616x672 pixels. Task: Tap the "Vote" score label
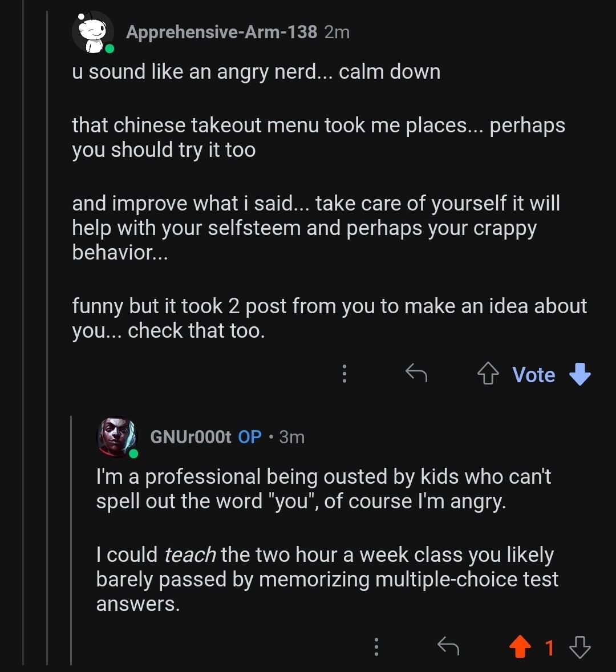point(534,375)
